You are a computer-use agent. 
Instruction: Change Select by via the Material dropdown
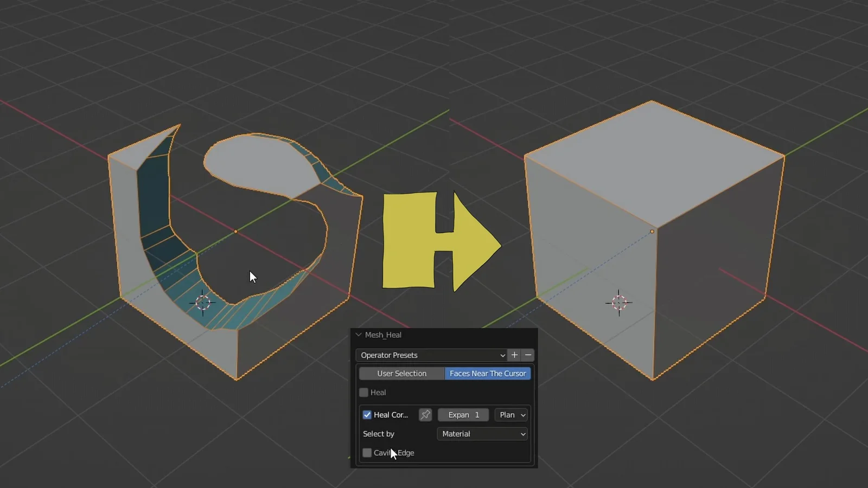482,434
